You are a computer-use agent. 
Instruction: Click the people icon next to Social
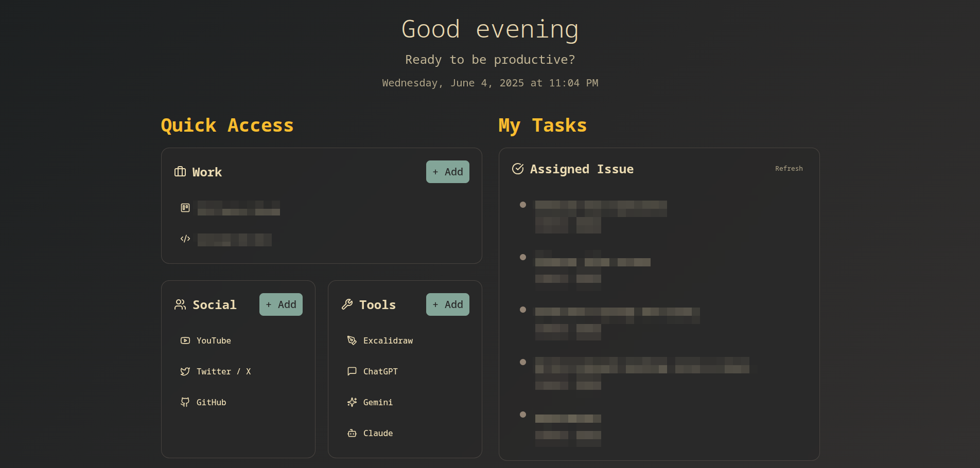pyautogui.click(x=180, y=304)
